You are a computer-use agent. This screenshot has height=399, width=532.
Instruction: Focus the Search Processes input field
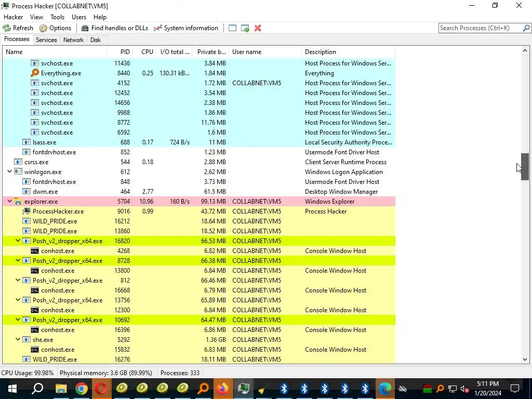481,28
